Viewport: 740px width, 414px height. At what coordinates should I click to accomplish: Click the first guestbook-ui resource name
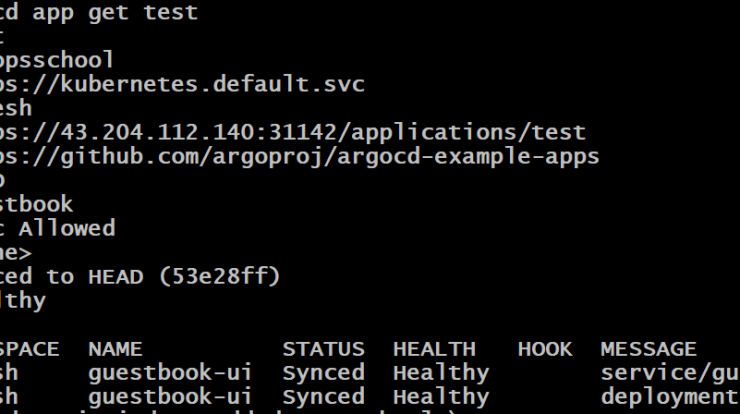tap(170, 373)
